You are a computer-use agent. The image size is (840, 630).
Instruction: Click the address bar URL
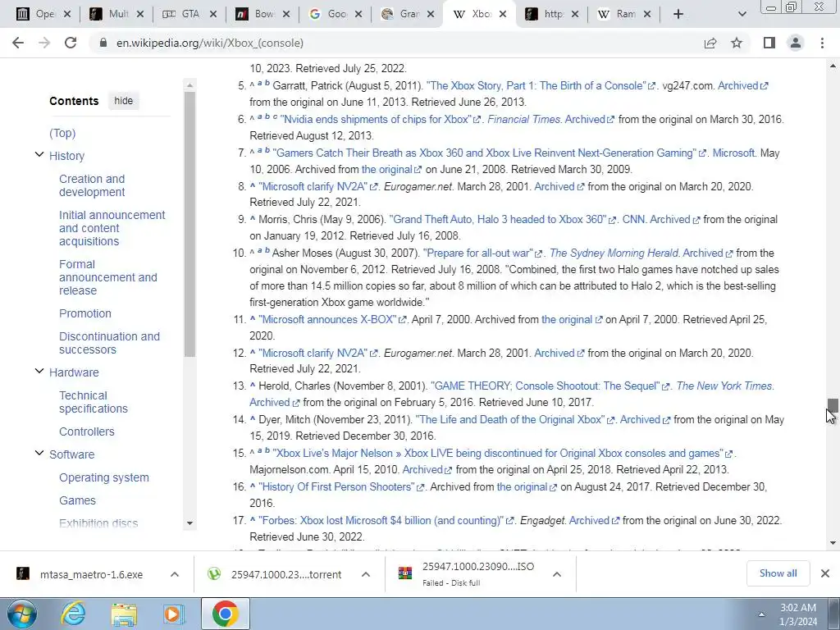coord(210,43)
